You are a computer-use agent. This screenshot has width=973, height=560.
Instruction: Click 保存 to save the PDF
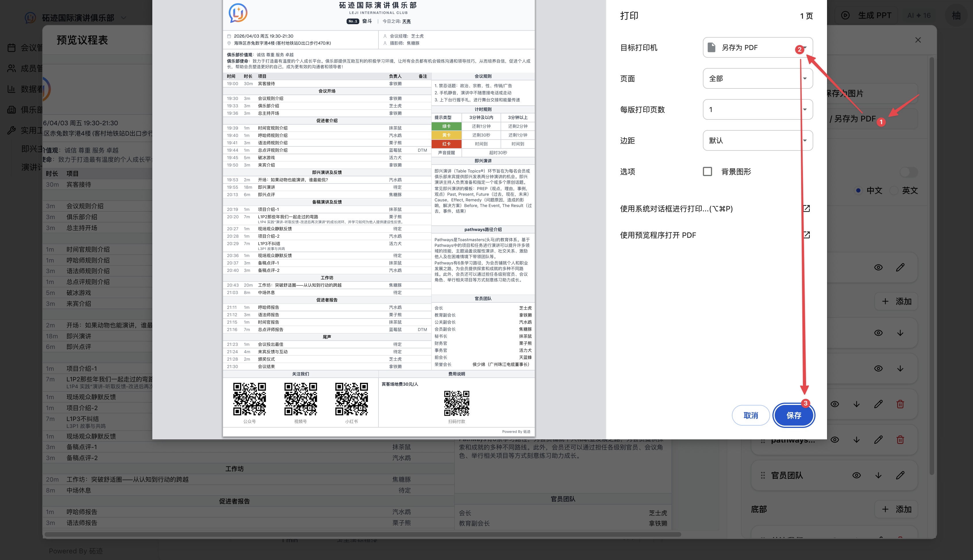pyautogui.click(x=794, y=415)
